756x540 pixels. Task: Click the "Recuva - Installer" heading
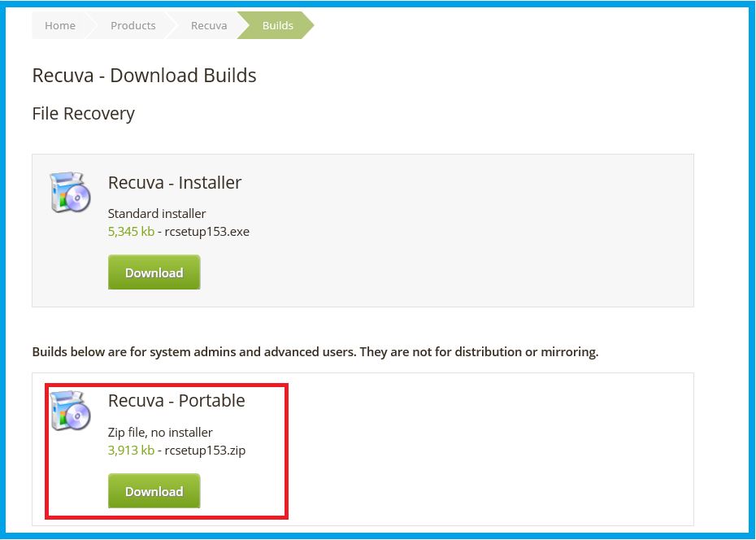click(x=175, y=183)
